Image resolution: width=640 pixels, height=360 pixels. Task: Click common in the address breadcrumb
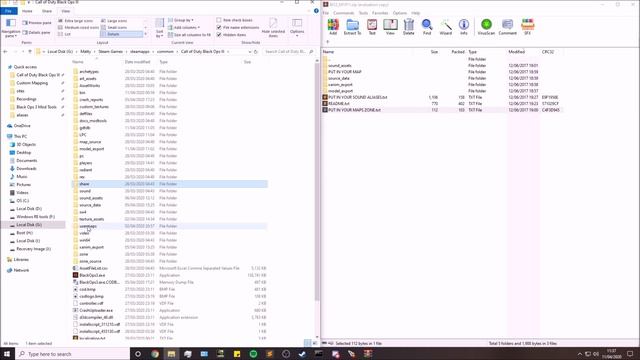(x=165, y=52)
